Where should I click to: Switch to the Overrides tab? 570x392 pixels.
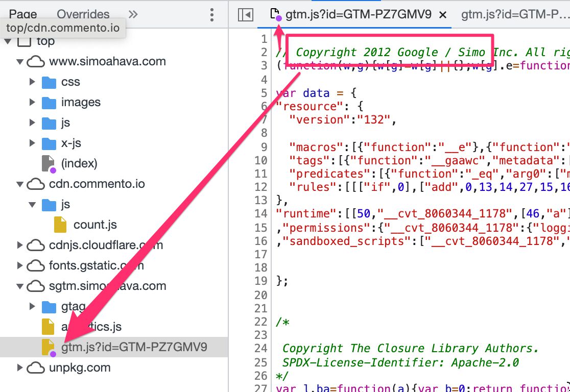pos(83,14)
